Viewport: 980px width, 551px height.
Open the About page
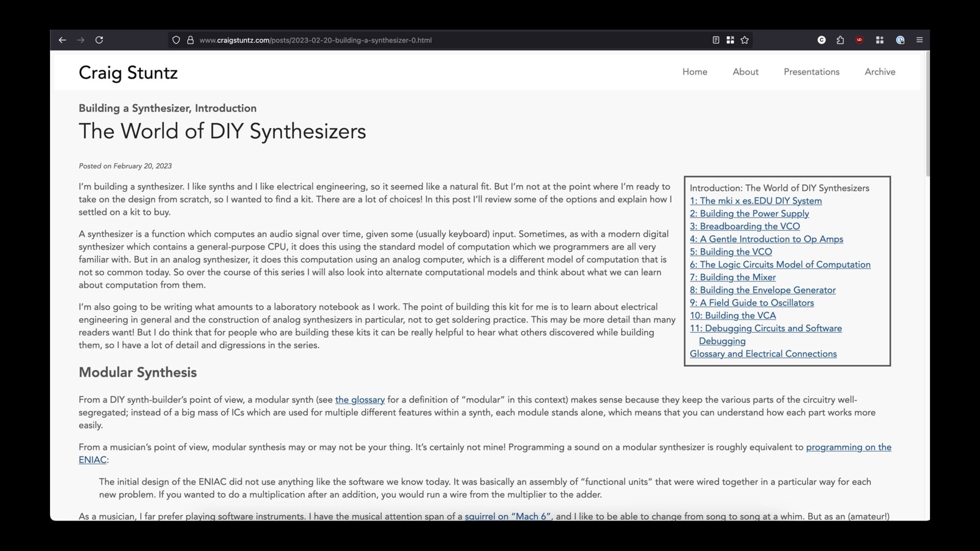pyautogui.click(x=745, y=72)
